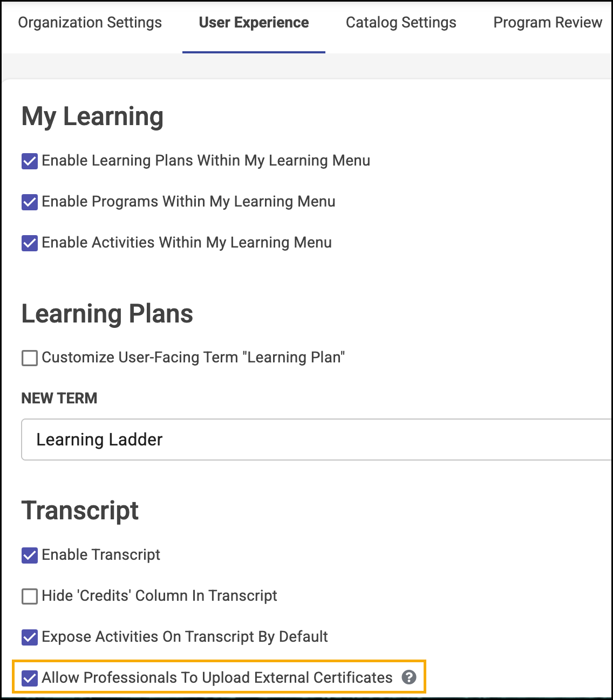The width and height of the screenshot is (613, 700).
Task: Switch to the Catalog Settings tab
Action: coord(401,23)
